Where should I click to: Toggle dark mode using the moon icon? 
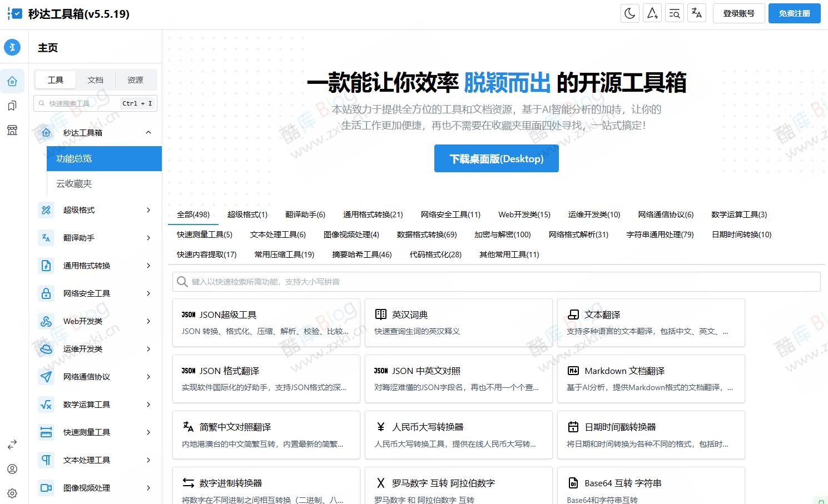click(629, 13)
